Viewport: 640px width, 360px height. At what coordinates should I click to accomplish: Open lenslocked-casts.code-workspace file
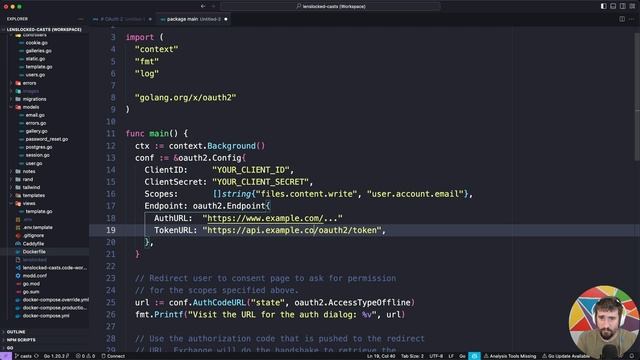tap(55, 268)
